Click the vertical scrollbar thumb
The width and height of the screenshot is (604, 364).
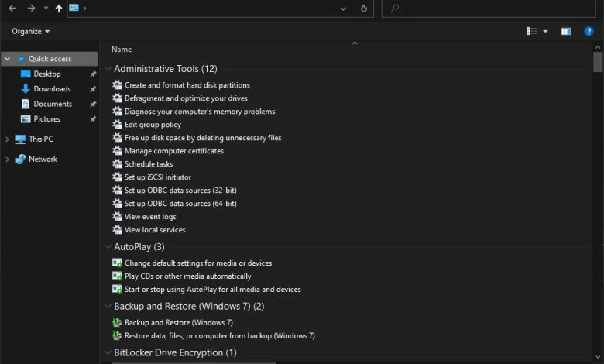click(598, 62)
